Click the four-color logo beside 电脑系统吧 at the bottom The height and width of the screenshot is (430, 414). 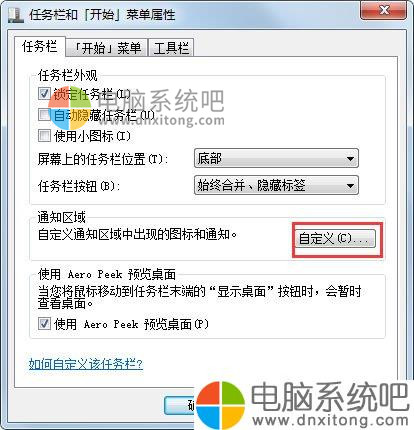pos(221,405)
